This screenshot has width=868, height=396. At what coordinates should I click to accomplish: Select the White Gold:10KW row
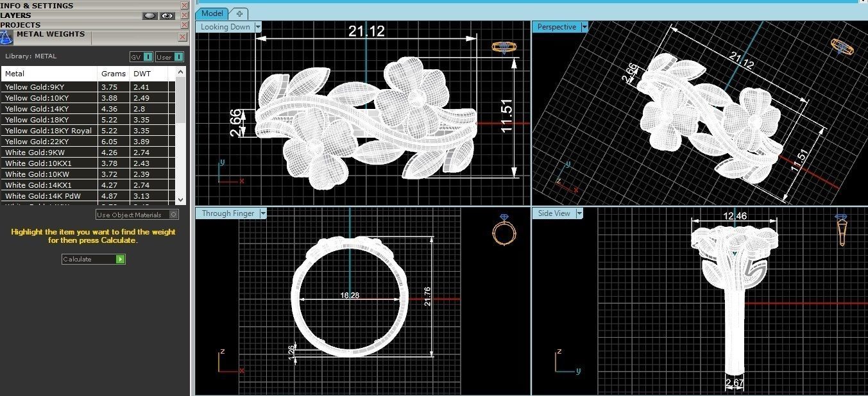click(x=88, y=174)
